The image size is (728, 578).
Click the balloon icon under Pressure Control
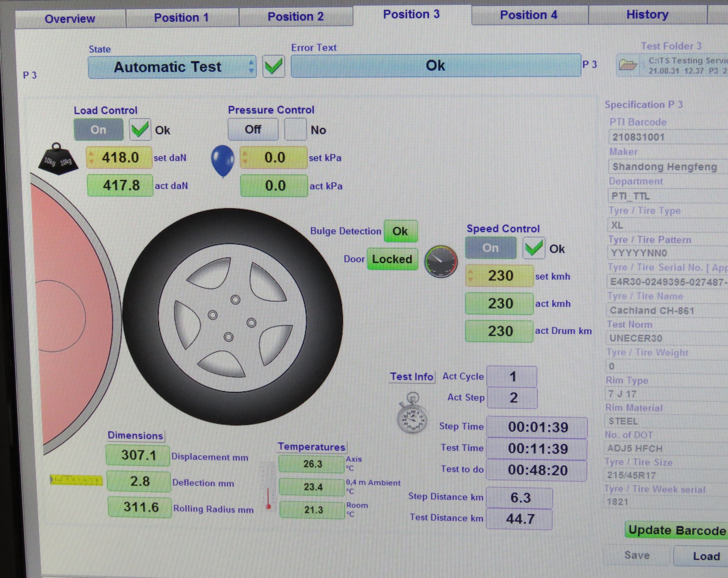click(222, 161)
